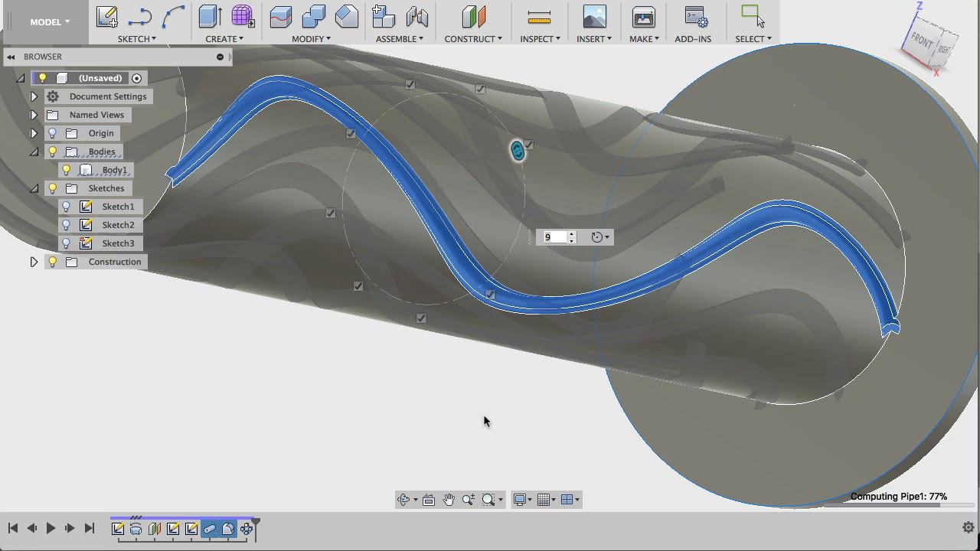Viewport: 980px width, 551px height.
Task: Collapse the Browser panel with double arrows
Action: (11, 57)
